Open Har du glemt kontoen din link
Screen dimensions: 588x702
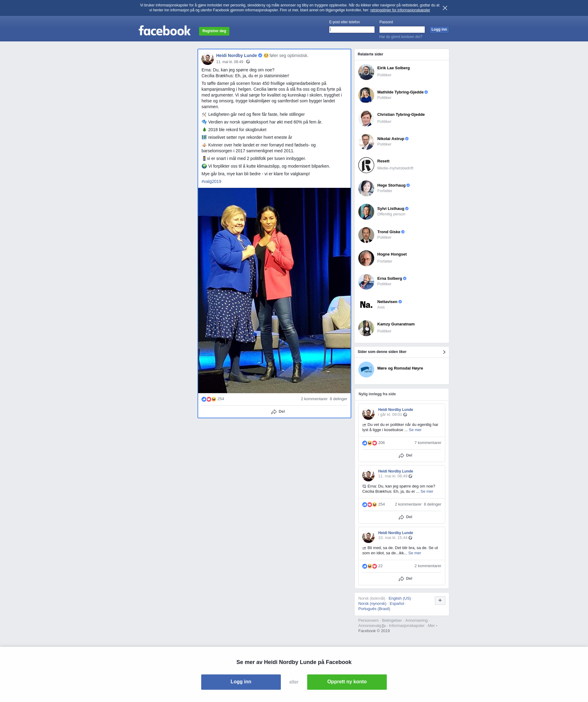pos(401,37)
